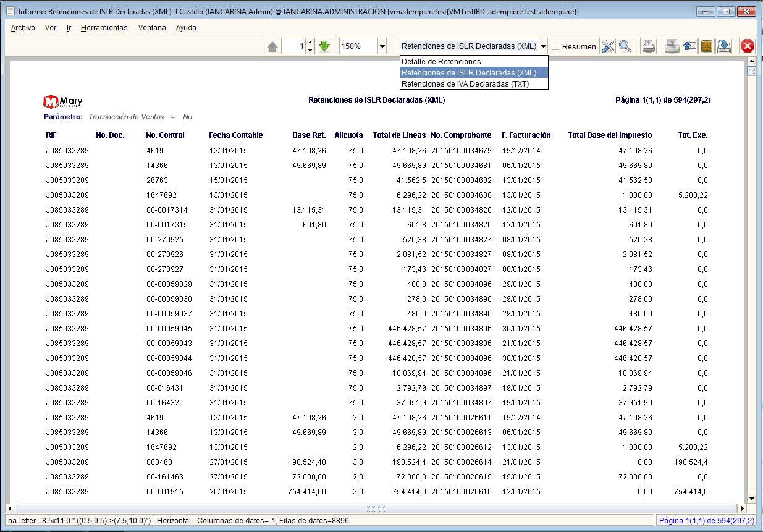The image size is (763, 532).
Task: Click control number 000468 cell
Action: pos(158,462)
